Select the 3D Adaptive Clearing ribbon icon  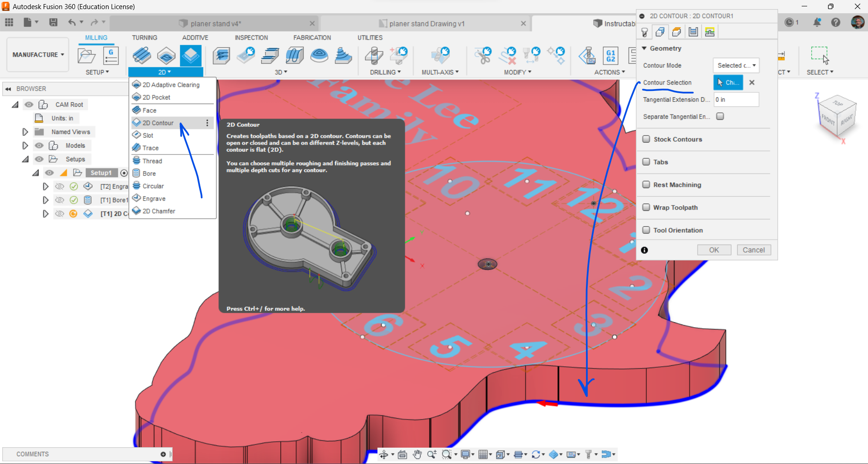(221, 56)
